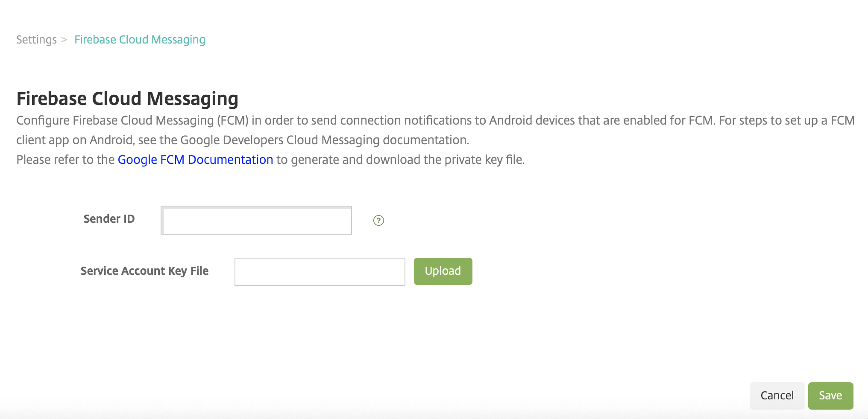Go back to Settings via breadcrumb
Viewport: 868px width, 419px height.
tap(36, 40)
